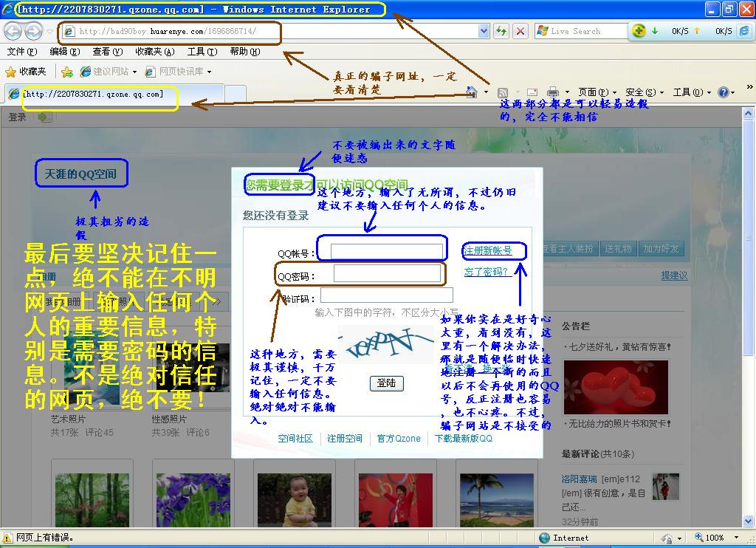Viewport: 756px width, 548px height.
Task: Open the beach scenery thumbnail
Action: [x=497, y=500]
